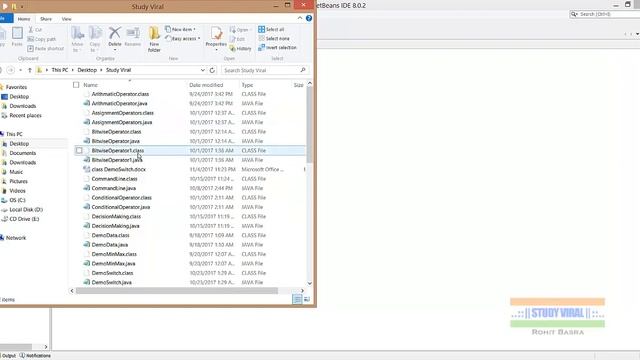Click the Move to ribbon icon
The height and width of the screenshot is (360, 640).
tap(77, 39)
